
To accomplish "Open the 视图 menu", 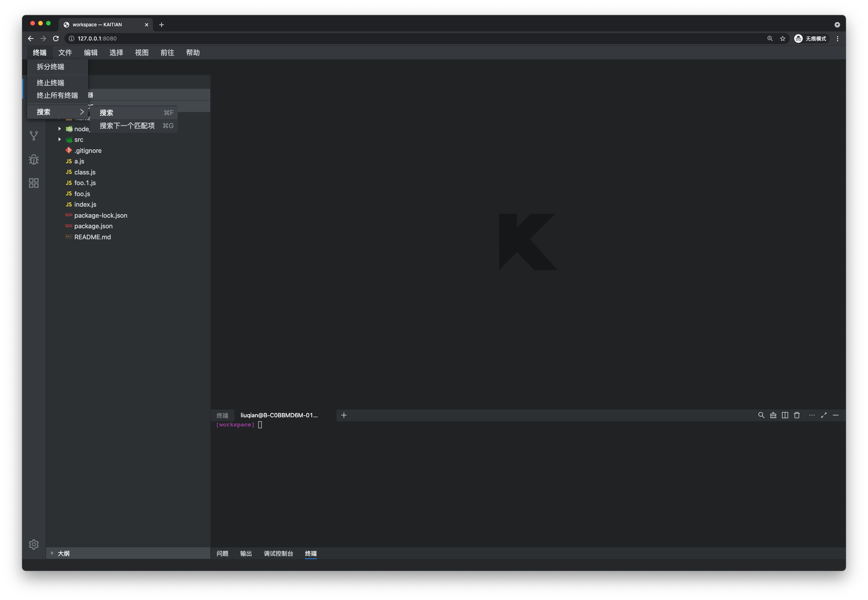I will [x=142, y=53].
